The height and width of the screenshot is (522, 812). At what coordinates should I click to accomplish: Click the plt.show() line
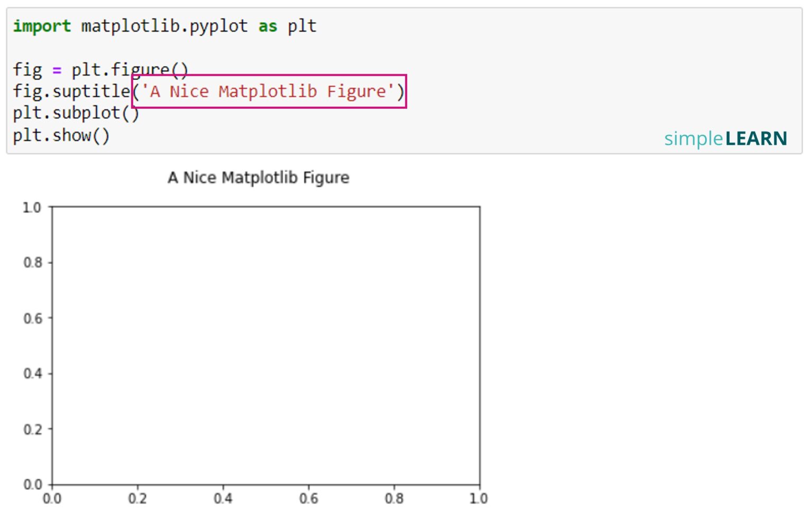[62, 135]
